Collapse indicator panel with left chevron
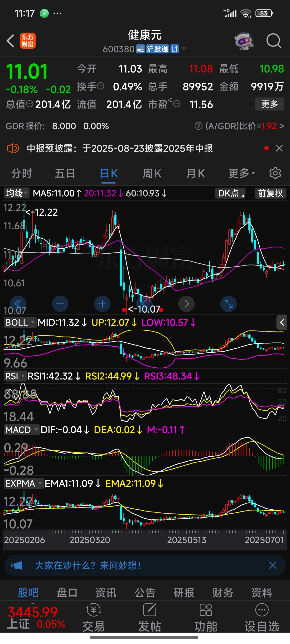The image size is (290, 644). (282, 322)
